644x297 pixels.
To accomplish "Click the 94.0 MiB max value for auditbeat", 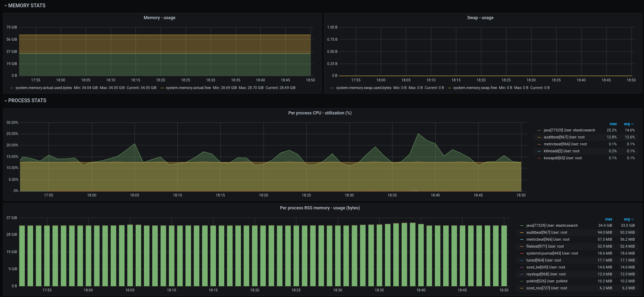I will pos(605,232).
